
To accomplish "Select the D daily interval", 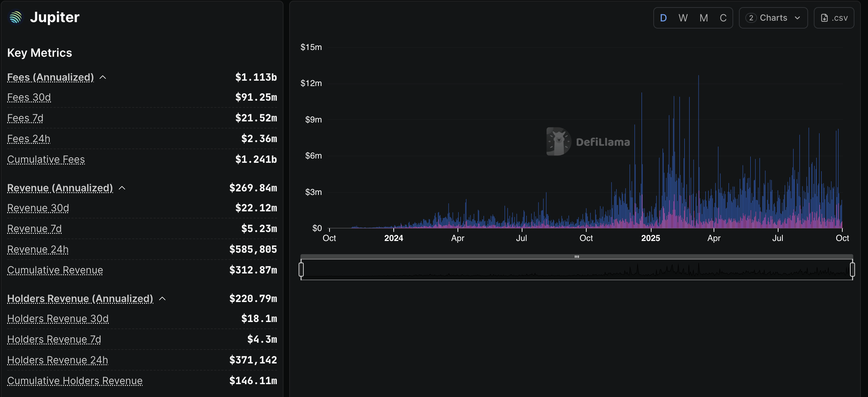I will pyautogui.click(x=663, y=17).
